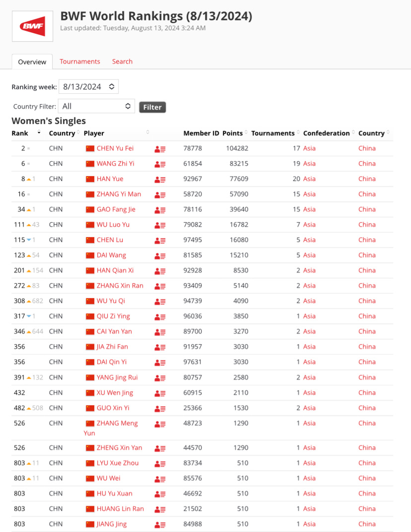Open DAI Qin Yi's player profile icon
Screen dimensions: 411x532
pos(160,363)
